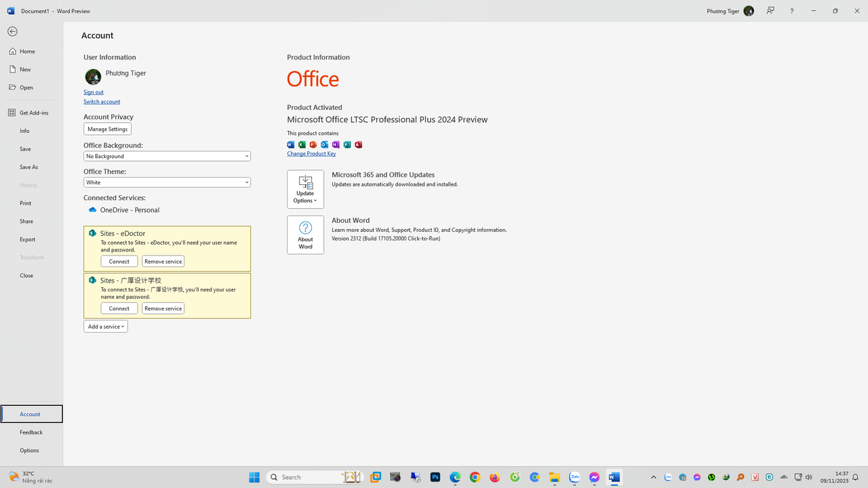Click the Change Product Key link
Viewport: 868px width, 488px height.
(x=311, y=154)
